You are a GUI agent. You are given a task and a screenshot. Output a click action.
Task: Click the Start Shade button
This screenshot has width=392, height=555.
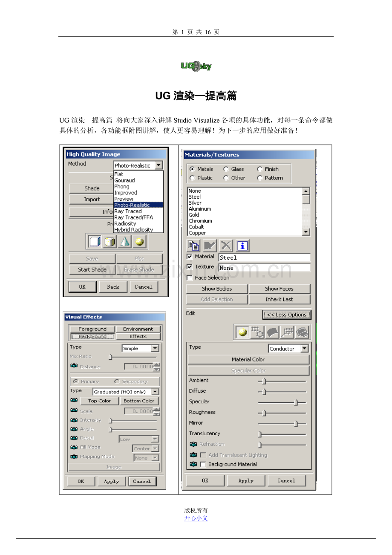(x=92, y=269)
